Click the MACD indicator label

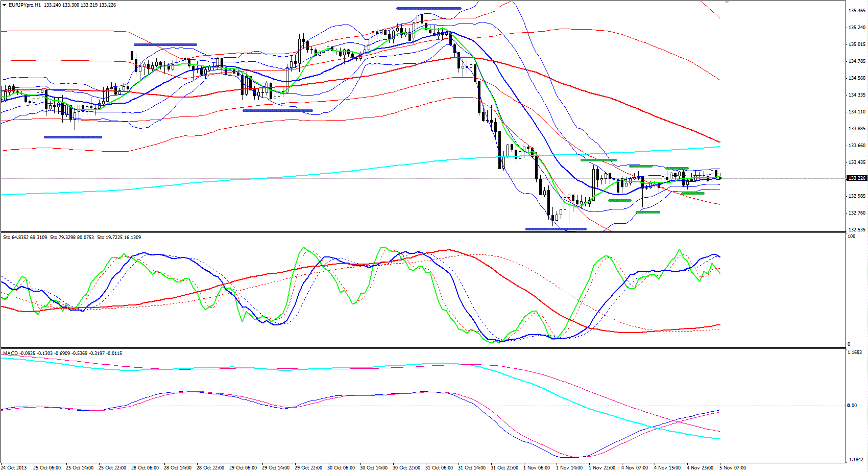pyautogui.click(x=10, y=353)
